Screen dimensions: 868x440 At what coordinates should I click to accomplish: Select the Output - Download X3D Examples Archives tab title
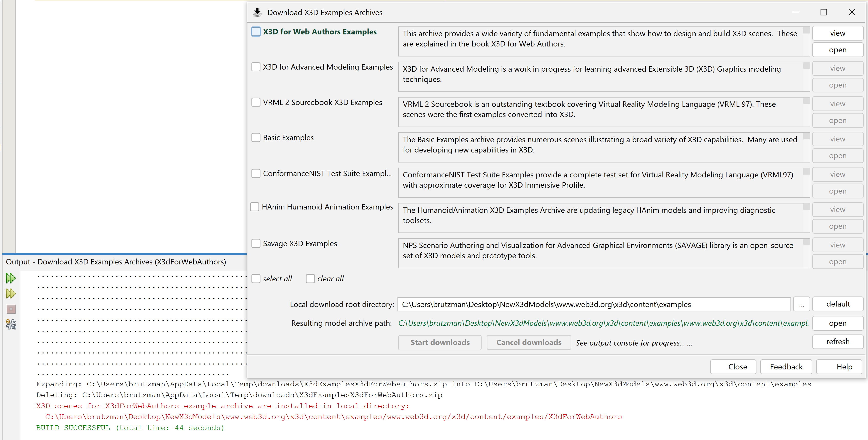[x=116, y=262]
